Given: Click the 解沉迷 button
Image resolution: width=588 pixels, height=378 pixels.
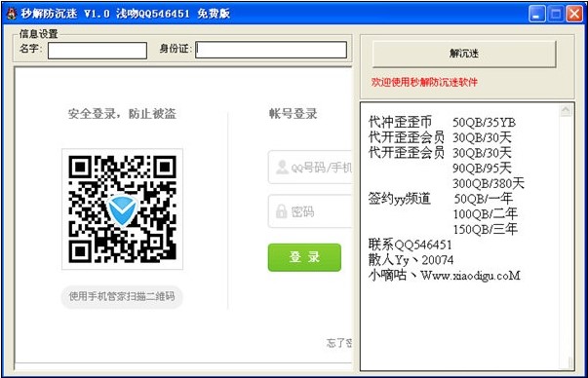Looking at the screenshot, I should point(464,54).
